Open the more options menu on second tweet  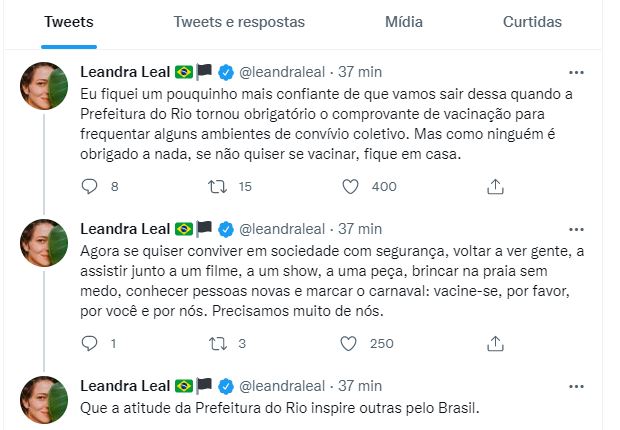(x=576, y=229)
